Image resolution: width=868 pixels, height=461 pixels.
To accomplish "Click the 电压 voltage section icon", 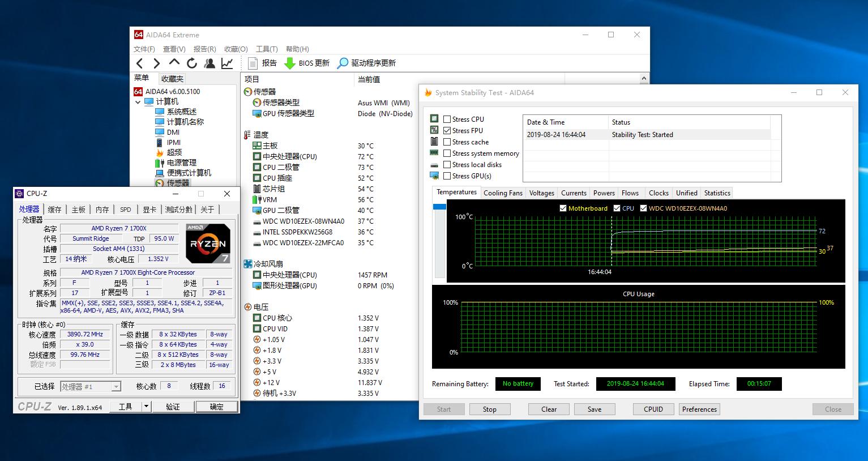I will (248, 307).
